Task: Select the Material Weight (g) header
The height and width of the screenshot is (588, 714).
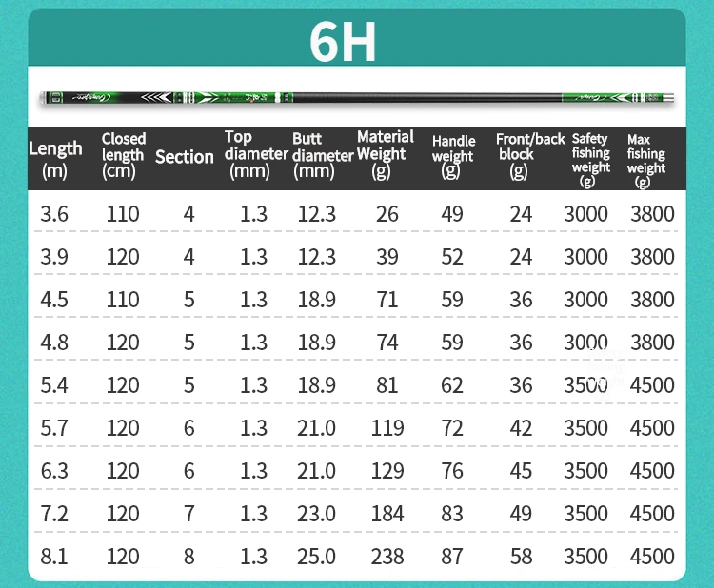Action: click(x=386, y=154)
